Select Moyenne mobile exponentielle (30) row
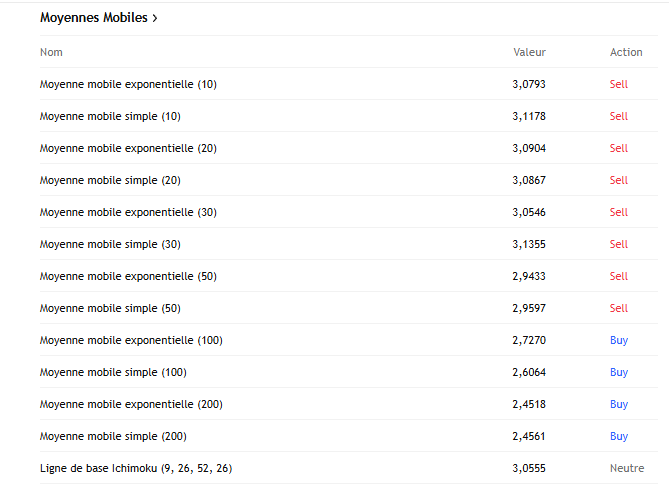 coord(128,212)
